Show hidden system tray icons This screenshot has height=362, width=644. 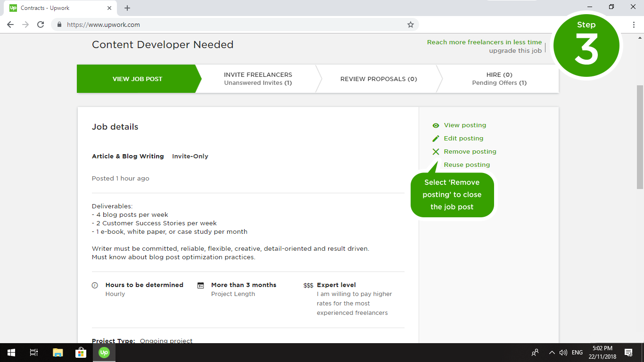(x=552, y=353)
